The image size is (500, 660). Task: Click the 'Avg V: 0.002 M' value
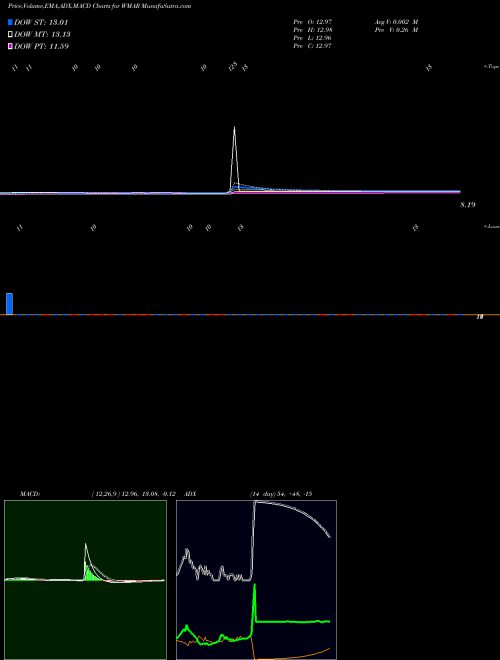tap(396, 21)
